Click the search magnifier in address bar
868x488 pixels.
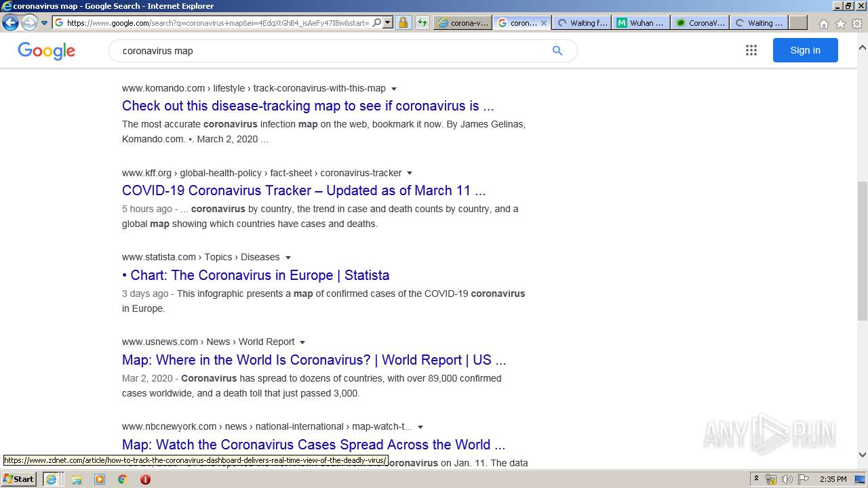coord(377,22)
